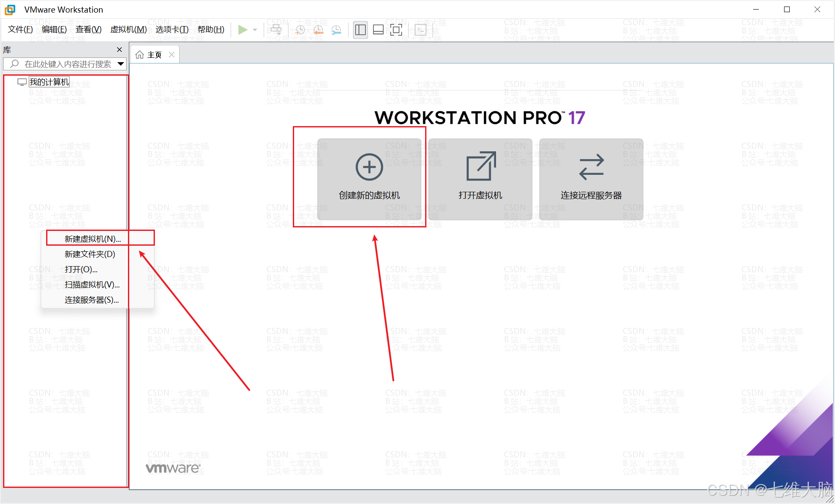The image size is (835, 504).
Task: Click the 创建新的虚拟机 tile
Action: pos(369,179)
